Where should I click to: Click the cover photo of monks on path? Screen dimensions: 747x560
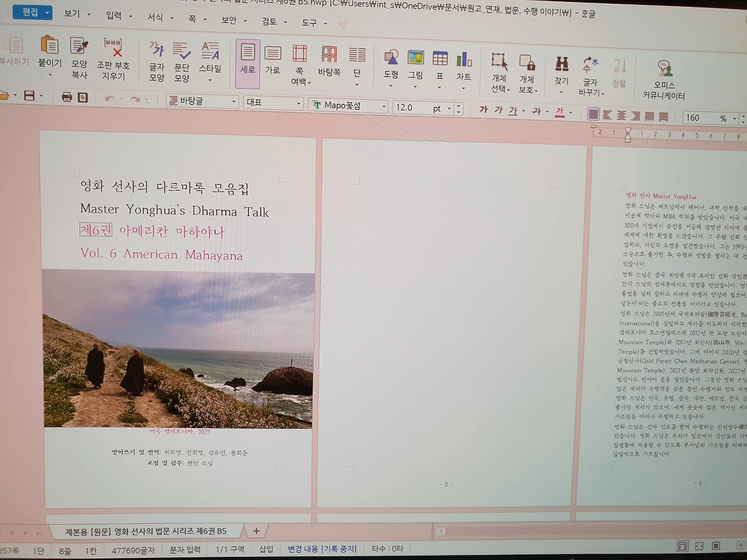point(177,349)
